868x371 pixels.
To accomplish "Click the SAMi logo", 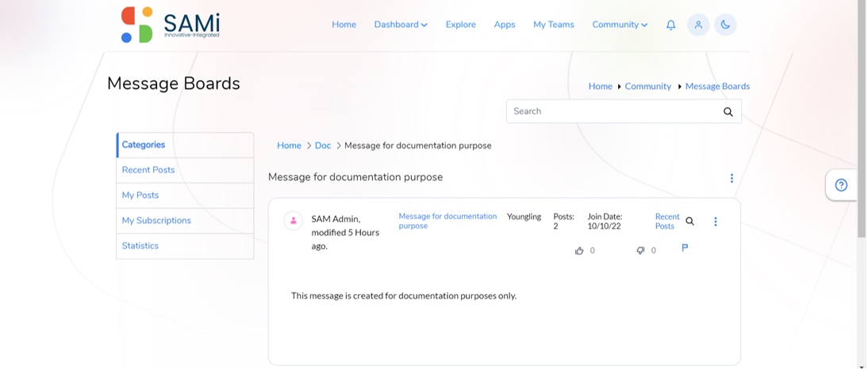I will tap(171, 25).
